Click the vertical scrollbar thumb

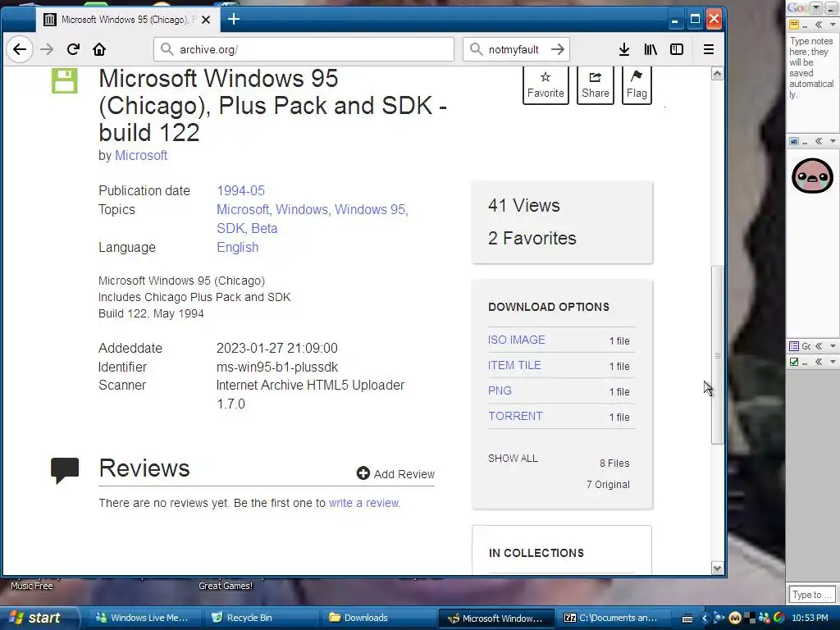coord(717,354)
